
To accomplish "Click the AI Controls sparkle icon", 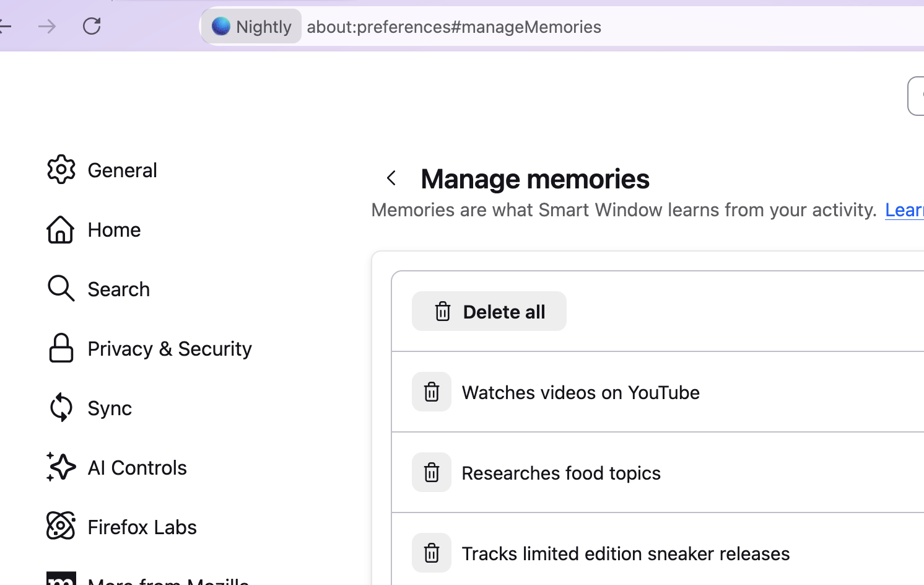I will click(61, 467).
